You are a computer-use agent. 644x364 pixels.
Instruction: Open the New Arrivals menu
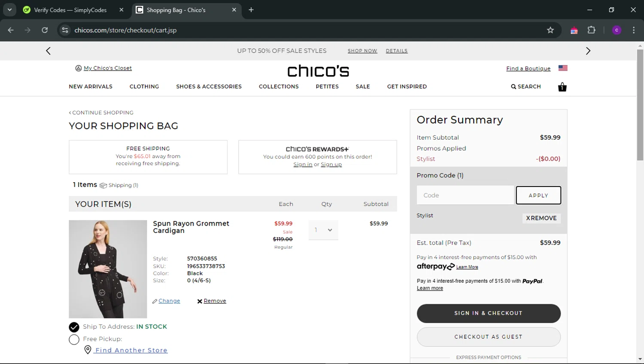click(x=91, y=86)
